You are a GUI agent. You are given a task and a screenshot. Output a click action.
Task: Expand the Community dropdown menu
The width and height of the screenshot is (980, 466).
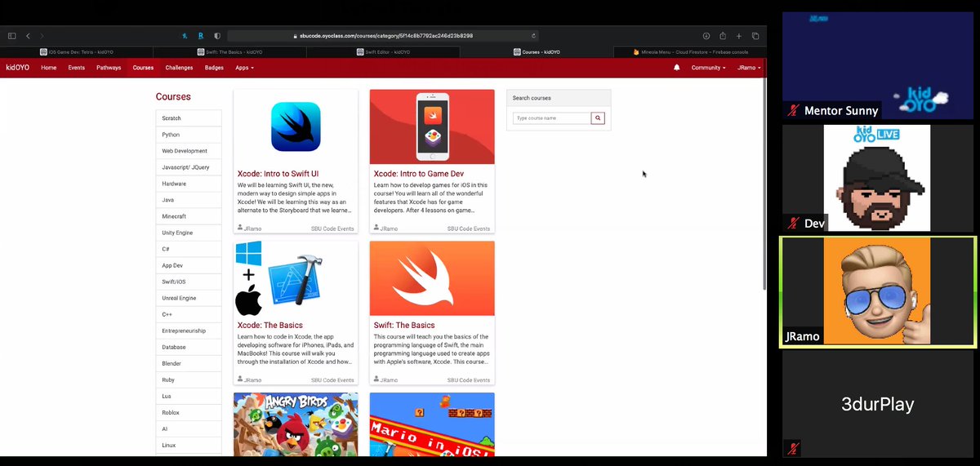pos(708,68)
